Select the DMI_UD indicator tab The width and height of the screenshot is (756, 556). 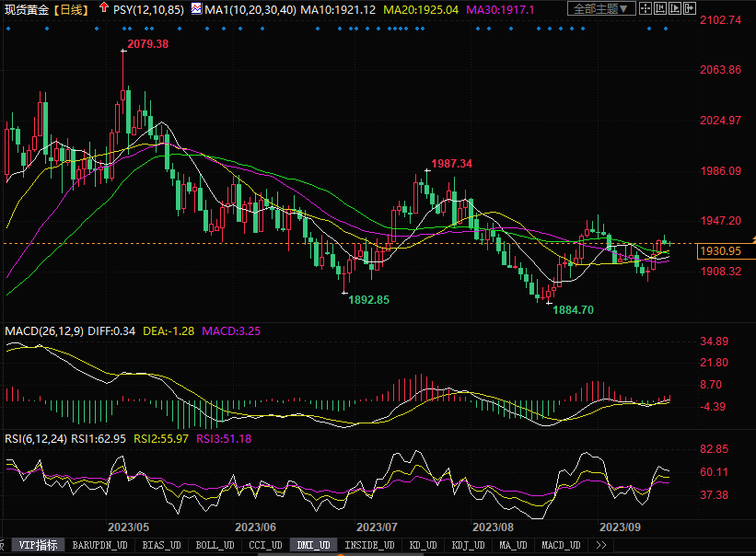coord(313,545)
